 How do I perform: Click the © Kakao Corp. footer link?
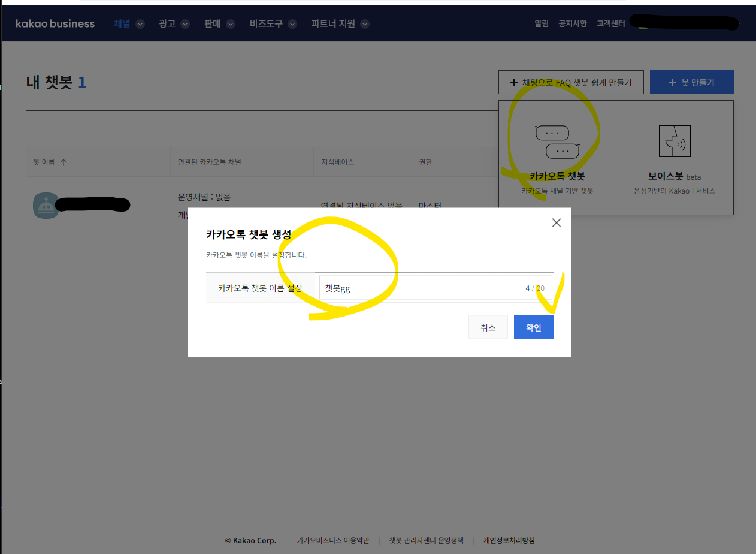point(250,540)
